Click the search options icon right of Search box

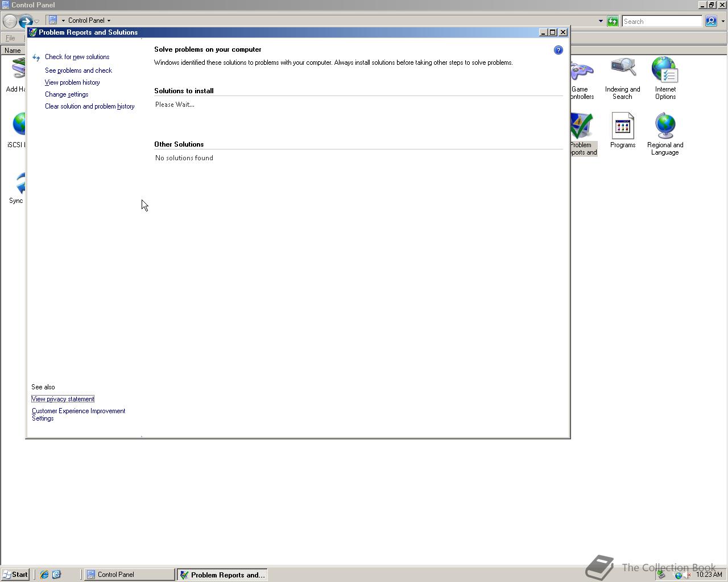[711, 21]
